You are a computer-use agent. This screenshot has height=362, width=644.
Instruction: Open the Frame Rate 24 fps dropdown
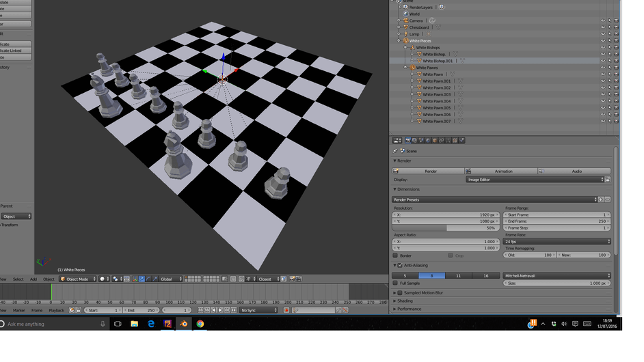click(556, 241)
